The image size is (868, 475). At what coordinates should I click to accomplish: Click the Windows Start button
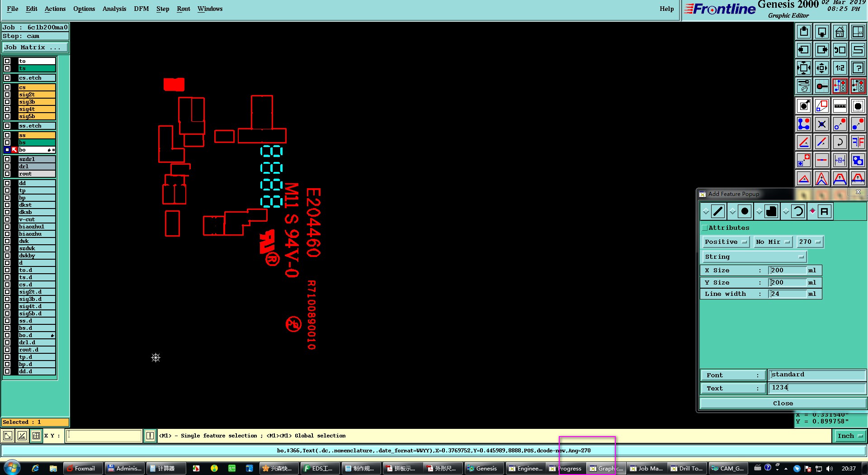click(x=12, y=468)
